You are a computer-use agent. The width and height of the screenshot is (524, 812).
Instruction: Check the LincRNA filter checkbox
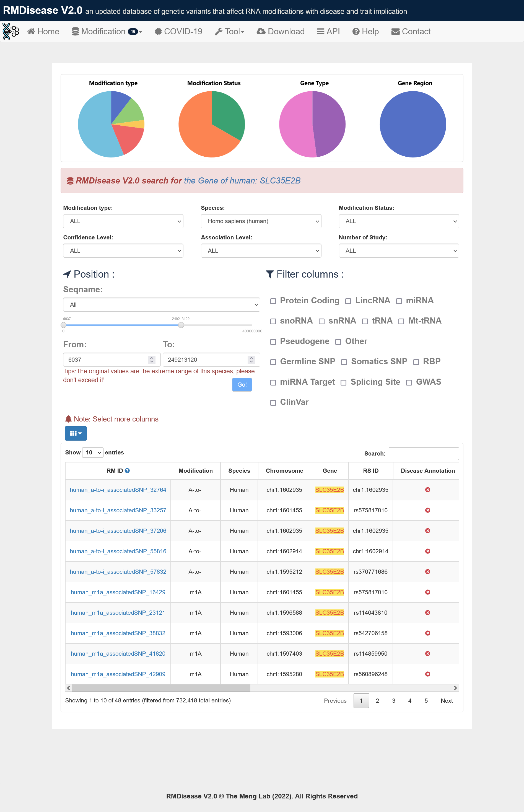click(x=348, y=301)
